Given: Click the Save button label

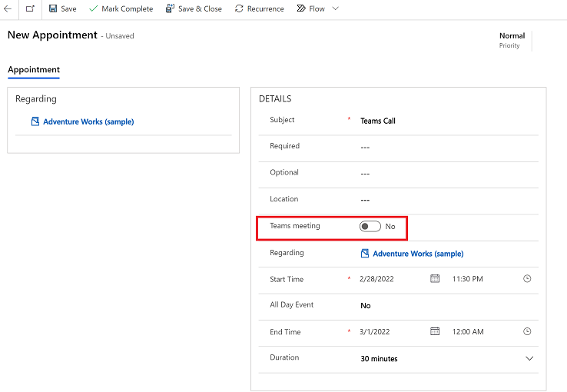Looking at the screenshot, I should pos(68,8).
